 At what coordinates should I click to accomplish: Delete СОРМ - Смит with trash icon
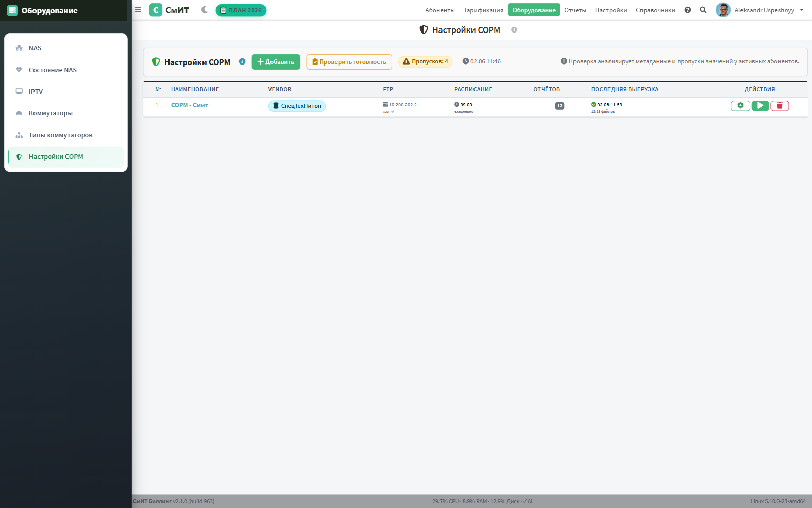pyautogui.click(x=780, y=106)
